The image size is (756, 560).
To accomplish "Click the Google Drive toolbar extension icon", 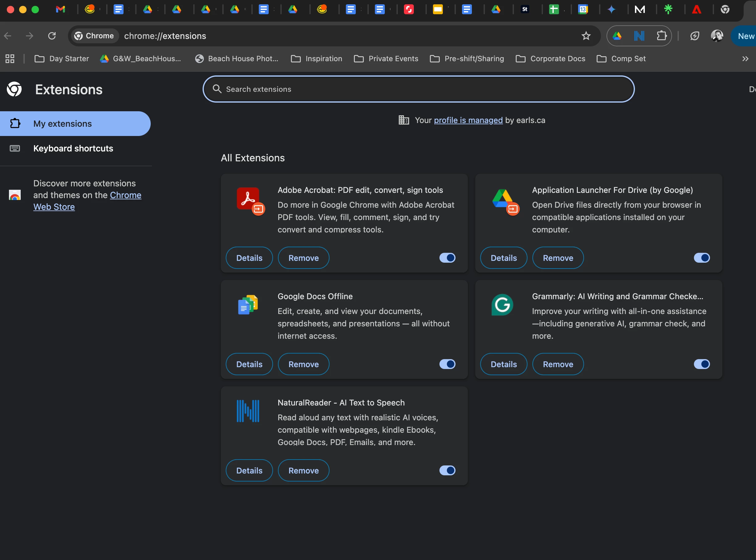I will (617, 36).
